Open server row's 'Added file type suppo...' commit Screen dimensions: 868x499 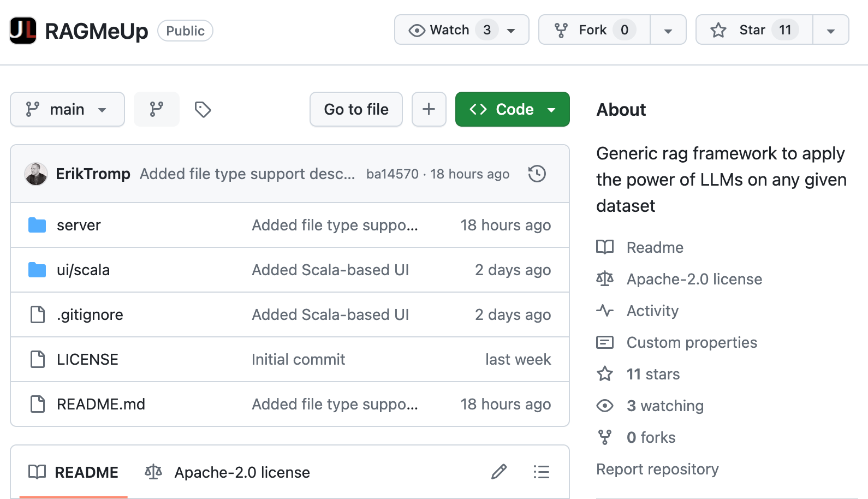click(335, 225)
